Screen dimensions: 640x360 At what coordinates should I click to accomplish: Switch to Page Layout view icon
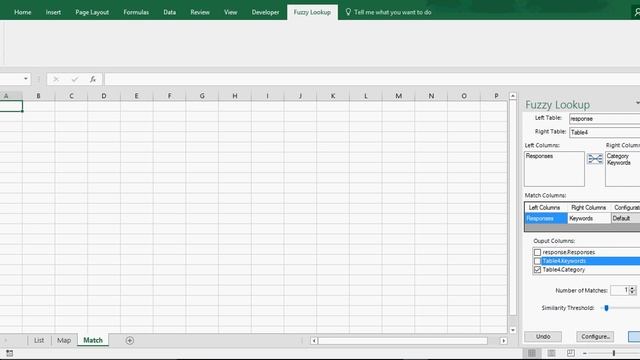pos(551,353)
